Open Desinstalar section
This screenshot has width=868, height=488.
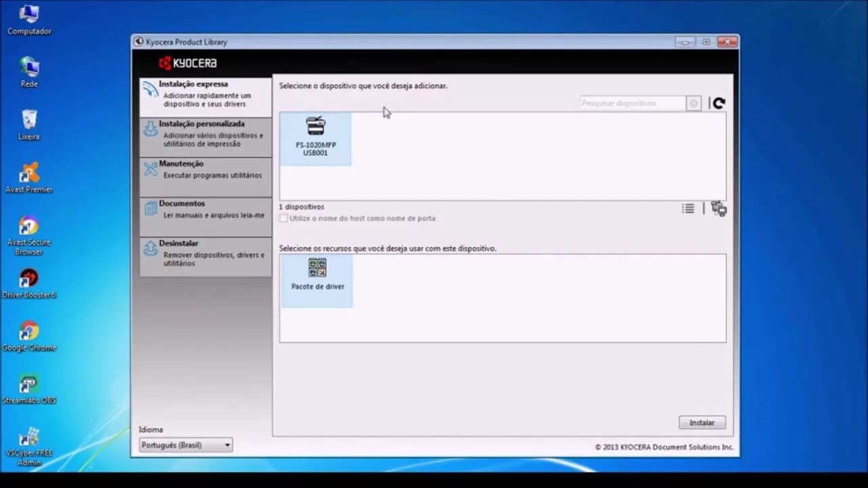pyautogui.click(x=205, y=256)
